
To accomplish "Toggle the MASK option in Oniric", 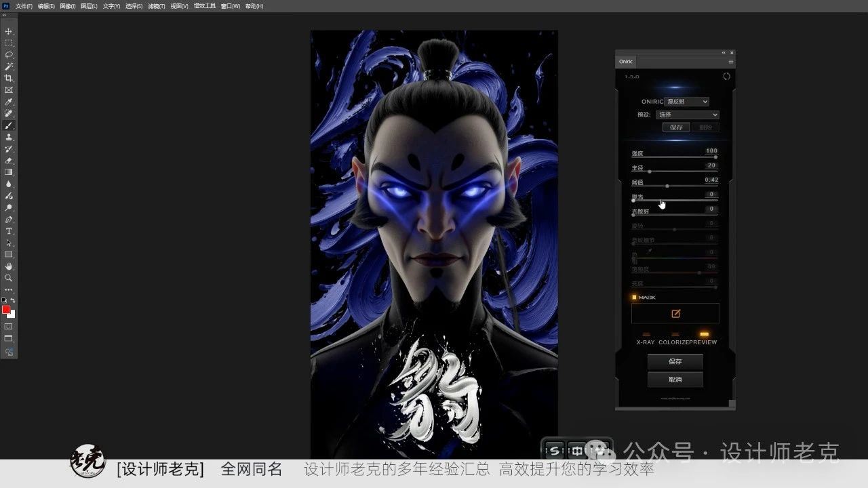I will 635,297.
